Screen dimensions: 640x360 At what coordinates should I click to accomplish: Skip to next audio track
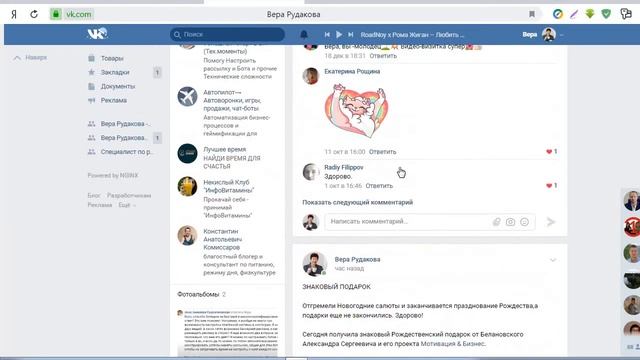click(x=351, y=35)
